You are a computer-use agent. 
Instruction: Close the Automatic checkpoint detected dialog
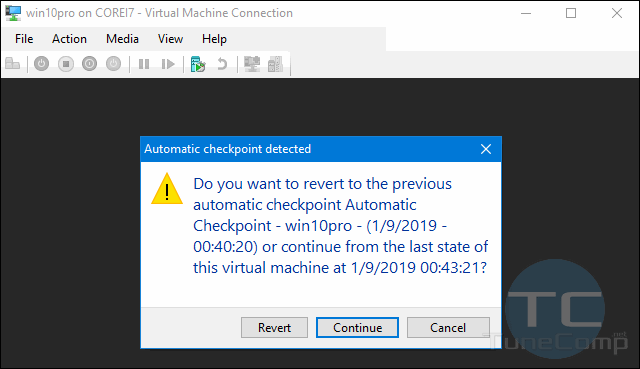tap(486, 149)
